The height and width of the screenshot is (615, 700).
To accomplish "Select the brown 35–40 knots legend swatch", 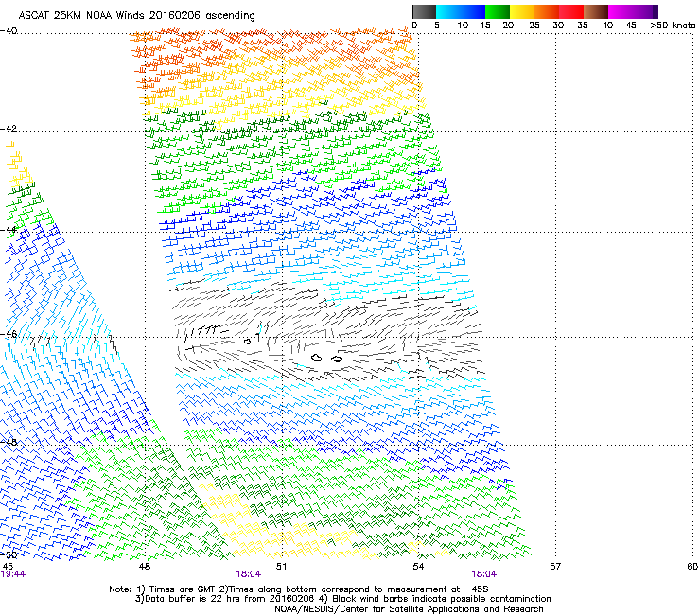I will point(596,11).
